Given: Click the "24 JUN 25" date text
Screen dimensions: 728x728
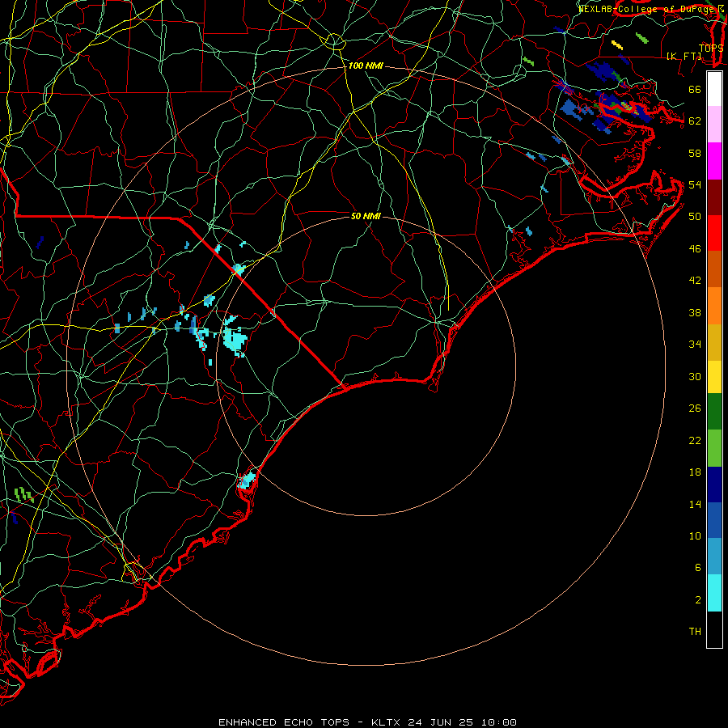Looking at the screenshot, I should tap(441, 722).
